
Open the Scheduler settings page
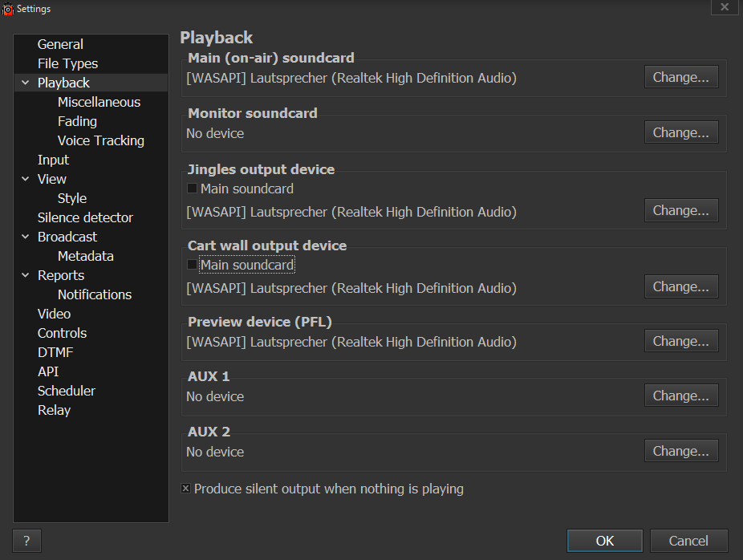(66, 391)
